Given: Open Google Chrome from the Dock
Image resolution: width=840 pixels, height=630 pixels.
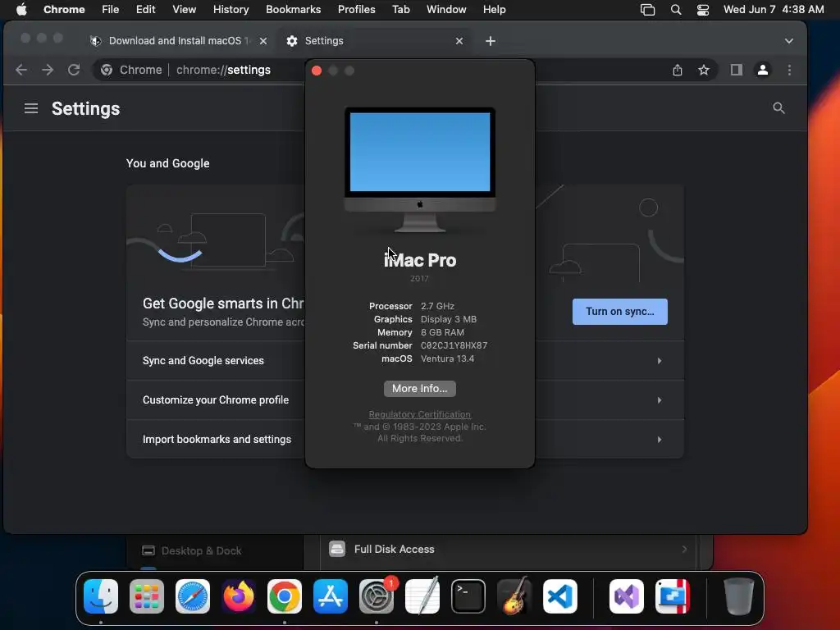Looking at the screenshot, I should click(x=285, y=596).
